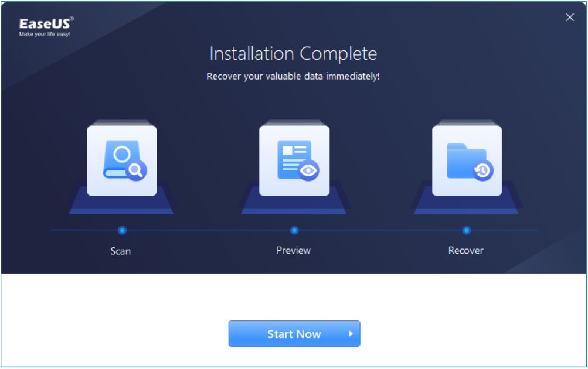Click the "Preview" label
588x369 pixels.
(x=293, y=250)
